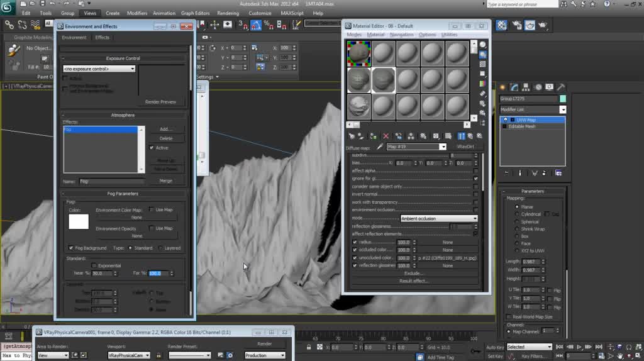Toggle the ignore for gi checkbox
644x361 pixels.
tap(475, 179)
